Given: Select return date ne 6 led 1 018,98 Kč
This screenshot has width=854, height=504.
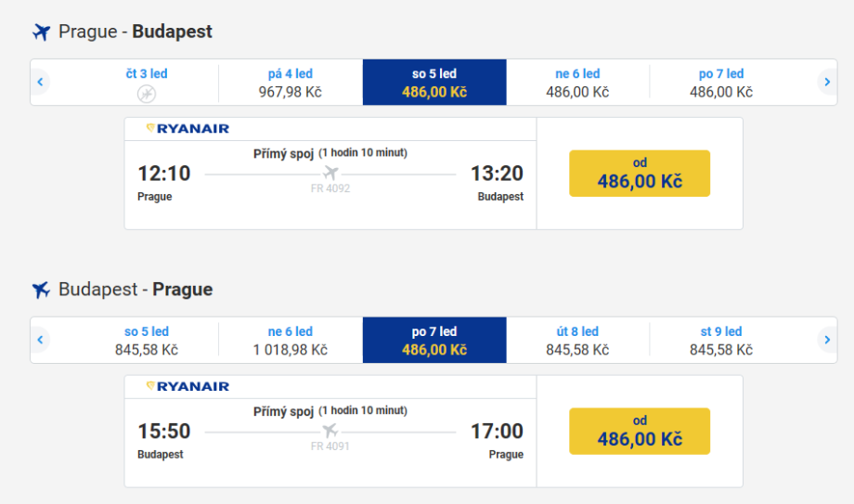Looking at the screenshot, I should 291,341.
